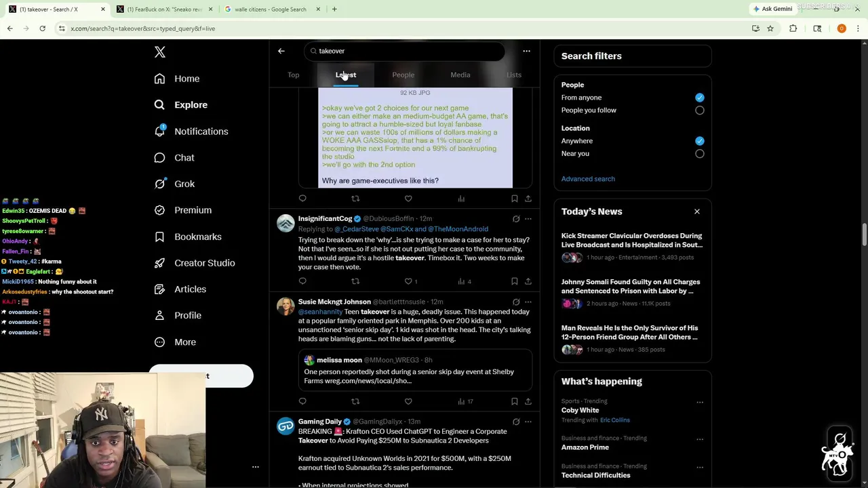Viewport: 868px width, 488px height.
Task: Click the X logo in sidebar
Action: (160, 52)
